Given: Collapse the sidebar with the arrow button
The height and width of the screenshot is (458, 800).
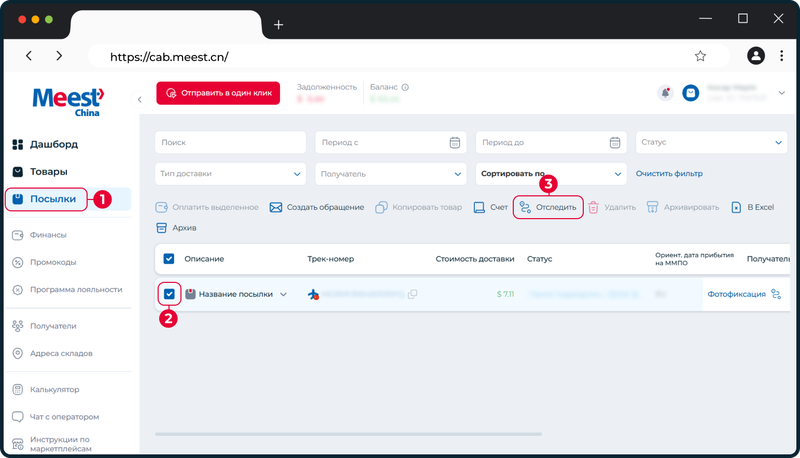Looking at the screenshot, I should pyautogui.click(x=140, y=99).
